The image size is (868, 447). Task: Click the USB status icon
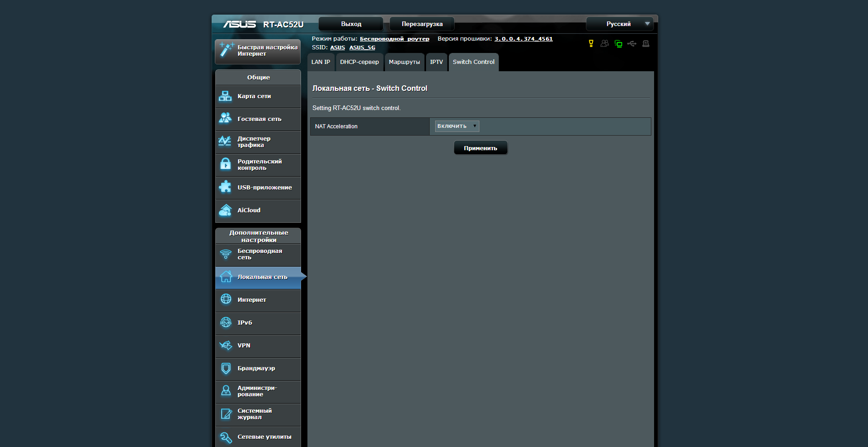[632, 44]
